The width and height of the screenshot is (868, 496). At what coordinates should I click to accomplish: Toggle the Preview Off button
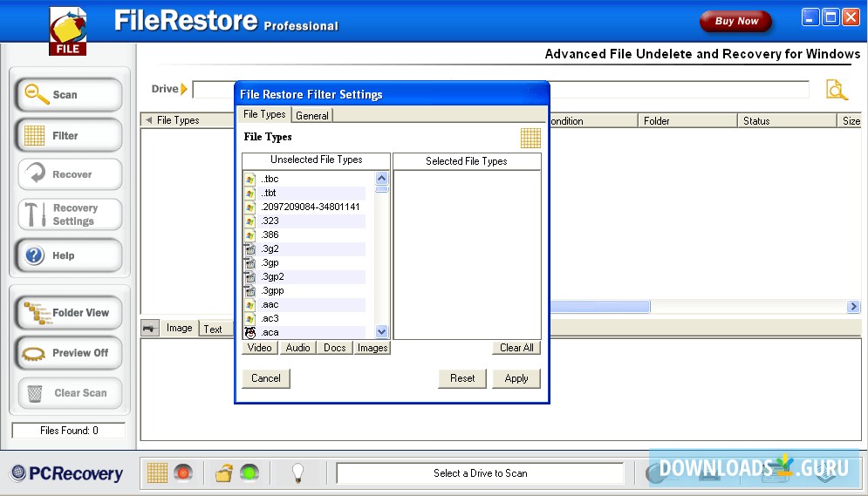69,353
